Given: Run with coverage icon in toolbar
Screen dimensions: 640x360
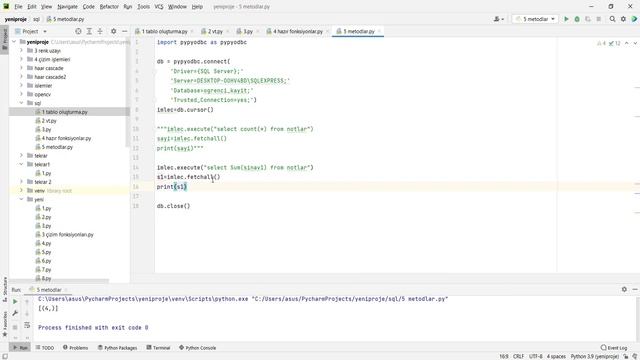Looking at the screenshot, I should click(x=588, y=19).
